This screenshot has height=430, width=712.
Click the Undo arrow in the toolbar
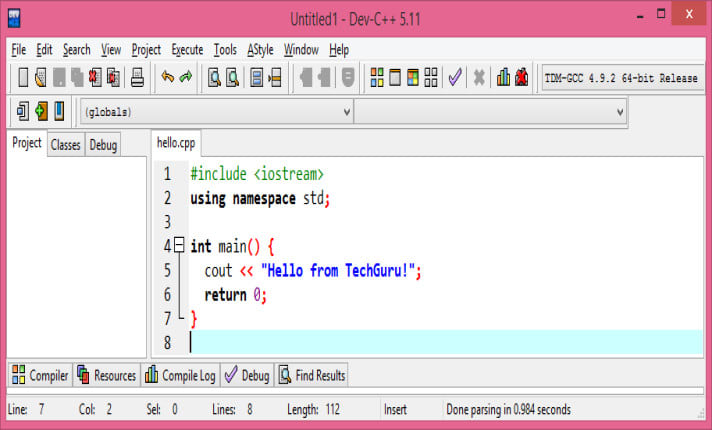click(167, 78)
